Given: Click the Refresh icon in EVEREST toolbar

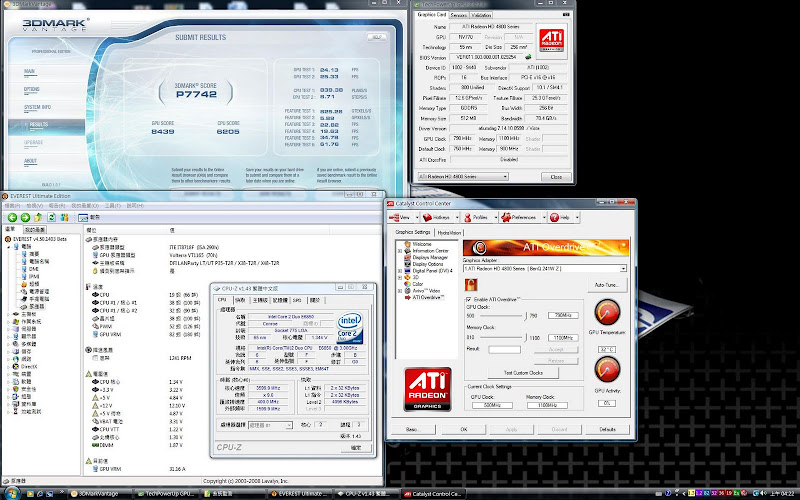Looking at the screenshot, I should 51,217.
